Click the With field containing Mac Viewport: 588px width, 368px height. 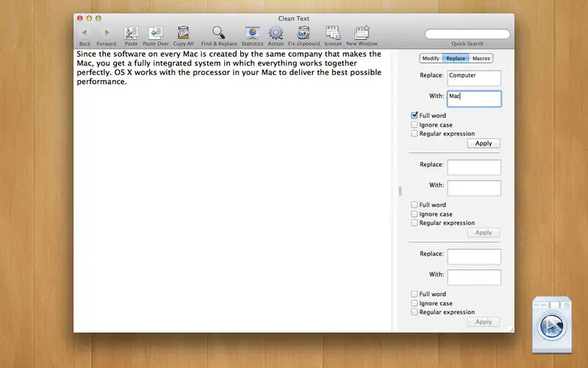474,99
